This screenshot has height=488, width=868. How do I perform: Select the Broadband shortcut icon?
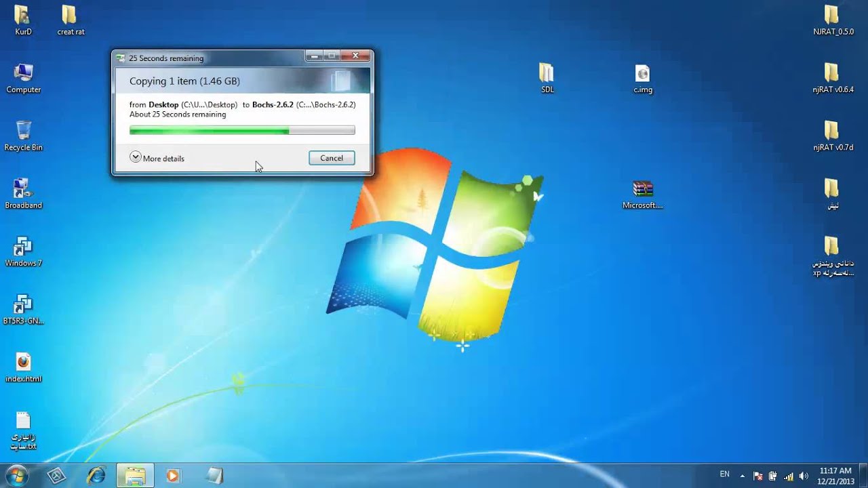23,194
